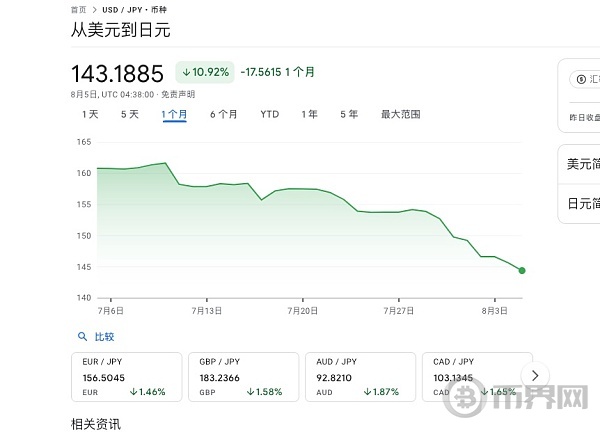The image size is (600, 432).
Task: Open the GBP / JPY card
Action: coord(243,377)
